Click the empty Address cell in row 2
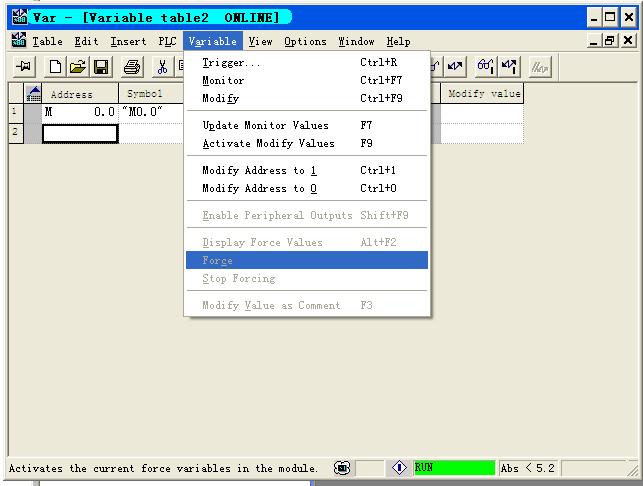Screen dimensions: 643x486 tap(79, 133)
